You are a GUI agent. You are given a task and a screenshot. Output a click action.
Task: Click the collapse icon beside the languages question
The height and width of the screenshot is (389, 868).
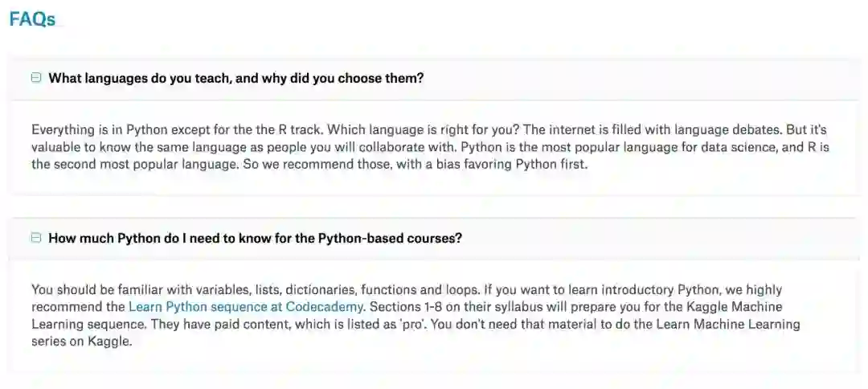pos(36,78)
